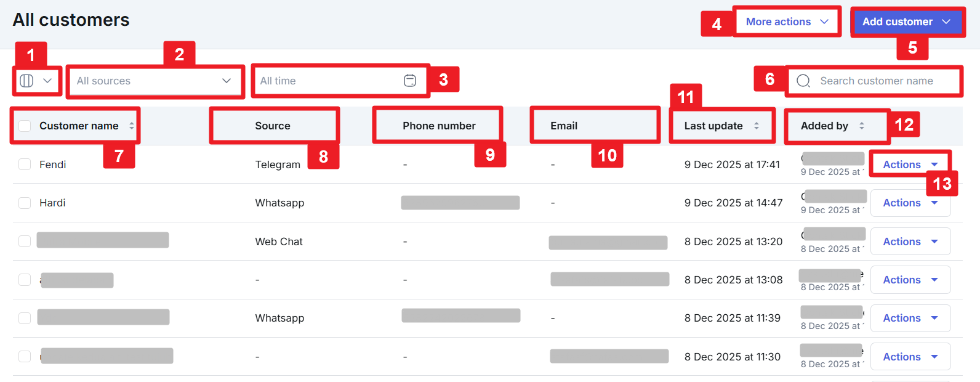Sort by Last update arrows
The width and height of the screenshot is (980, 382).
coord(757,126)
